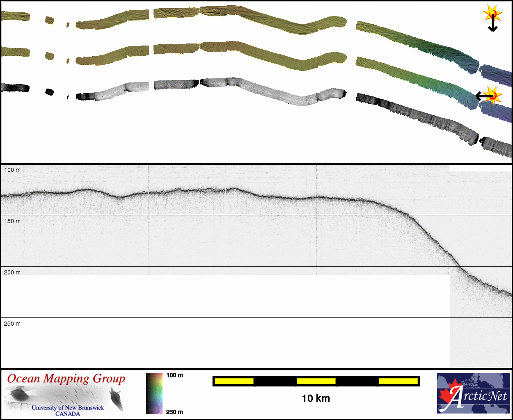This screenshot has width=513, height=420.
Task: Click leftmost segment of top bathymetry strip
Action: (16, 16)
